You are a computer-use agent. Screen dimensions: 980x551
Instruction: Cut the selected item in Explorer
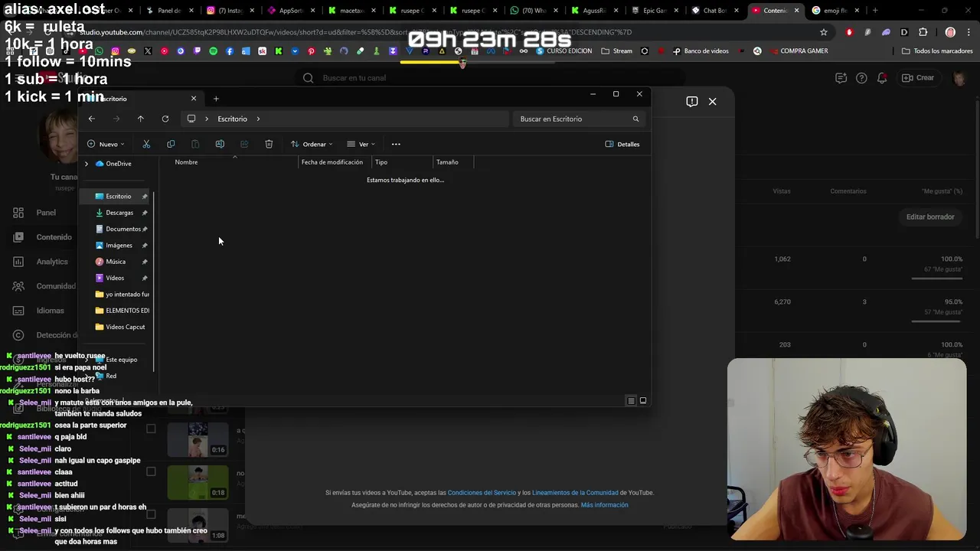point(146,144)
